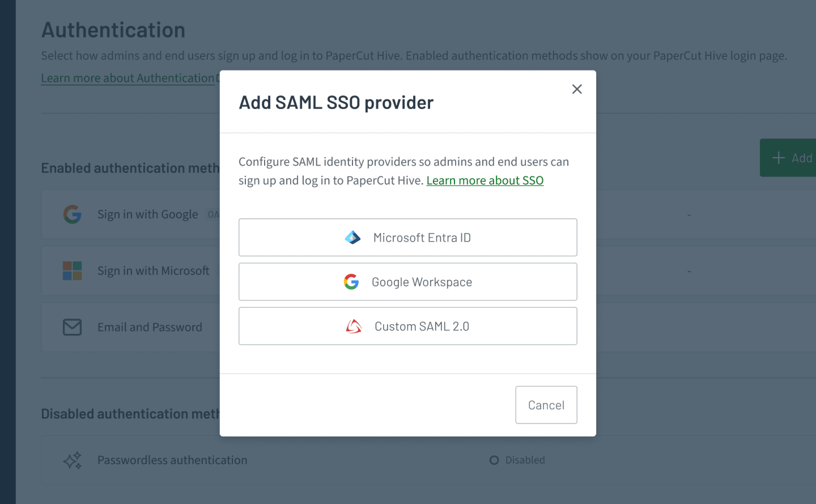Click the Custom SAML 2.0 red icon

point(354,326)
